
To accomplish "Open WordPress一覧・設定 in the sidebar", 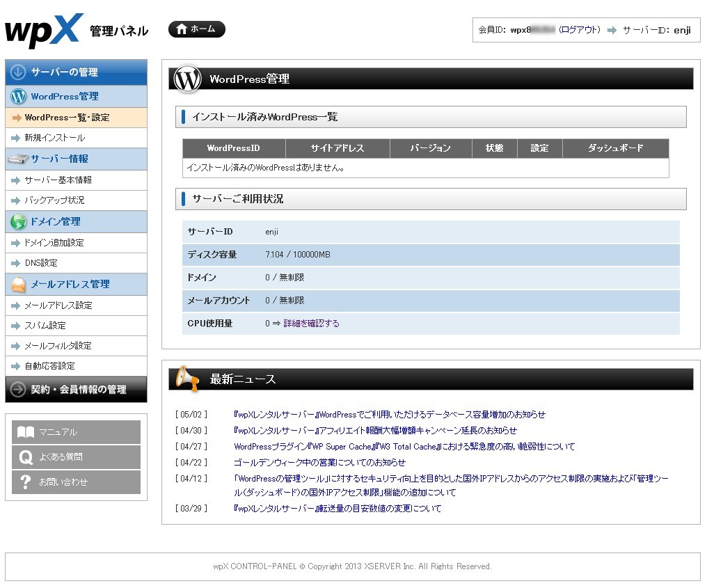I will click(x=77, y=118).
